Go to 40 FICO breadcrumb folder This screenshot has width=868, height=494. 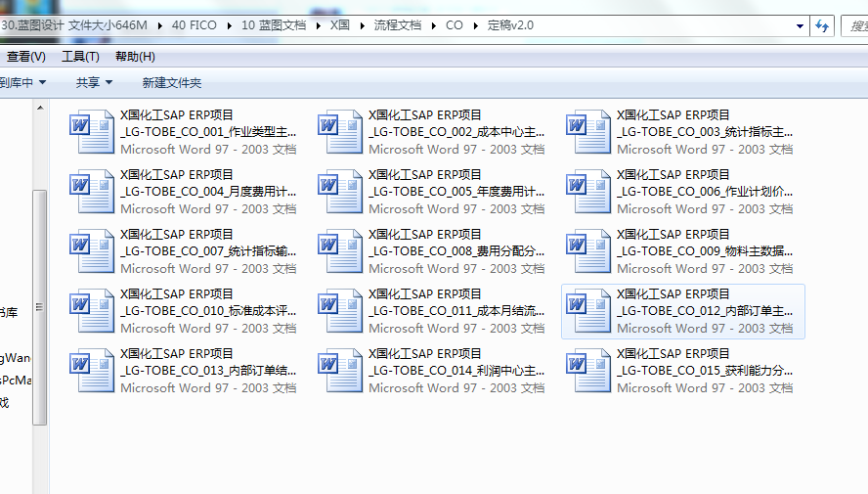pos(194,25)
